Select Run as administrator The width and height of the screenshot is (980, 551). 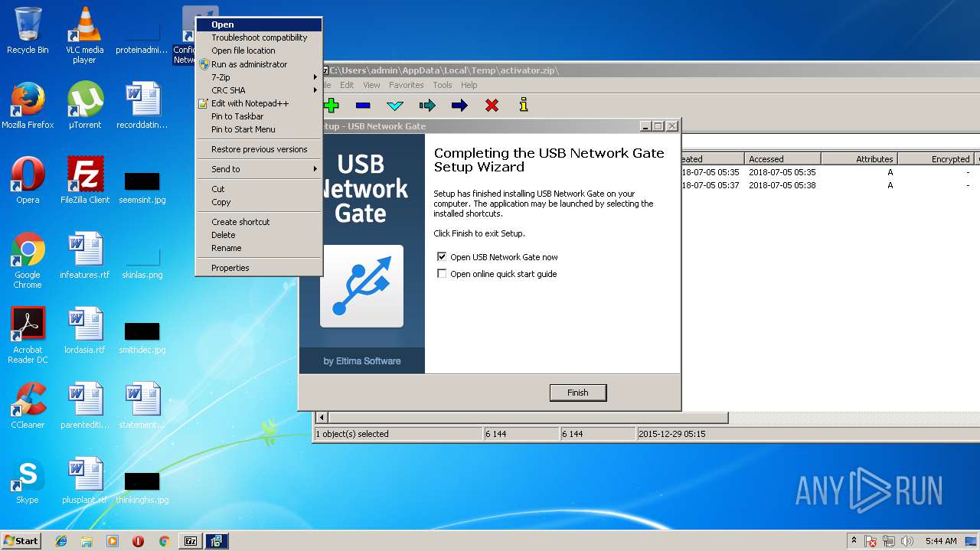[259, 64]
